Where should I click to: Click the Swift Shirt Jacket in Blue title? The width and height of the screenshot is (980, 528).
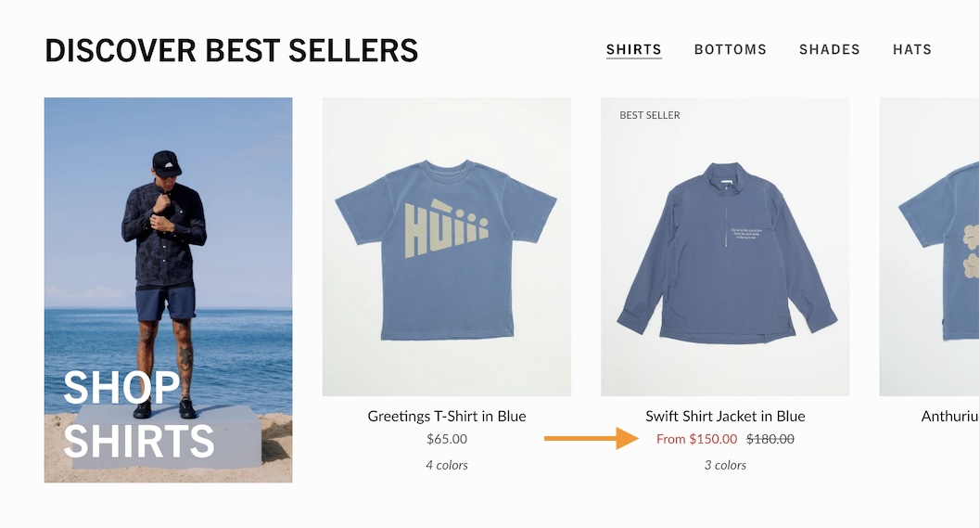pos(724,416)
